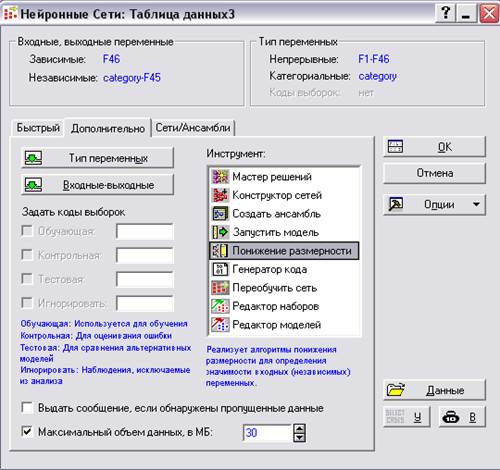Open the Данные button

pyautogui.click(x=435, y=390)
